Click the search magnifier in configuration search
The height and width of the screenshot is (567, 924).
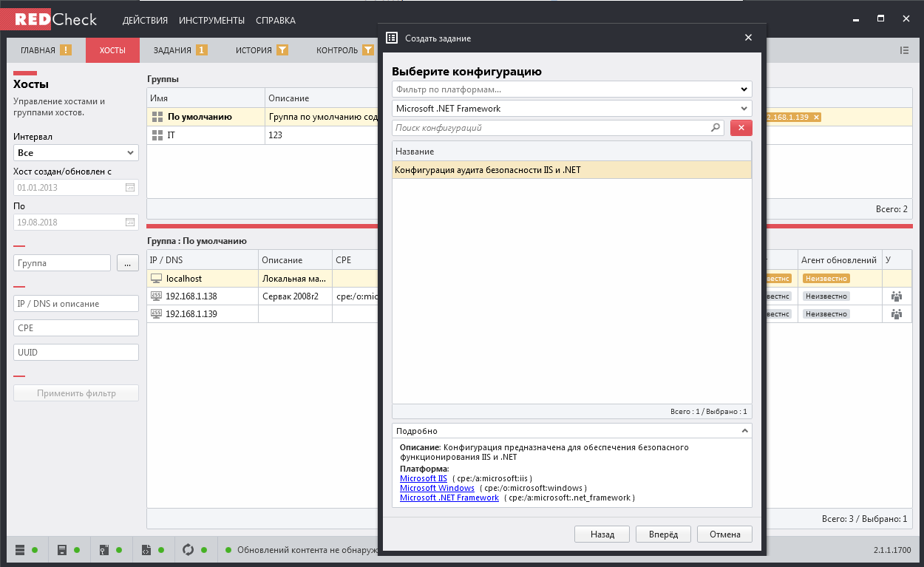click(x=716, y=128)
